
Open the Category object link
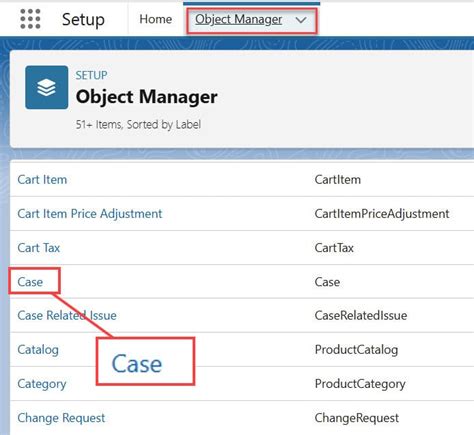pos(42,384)
